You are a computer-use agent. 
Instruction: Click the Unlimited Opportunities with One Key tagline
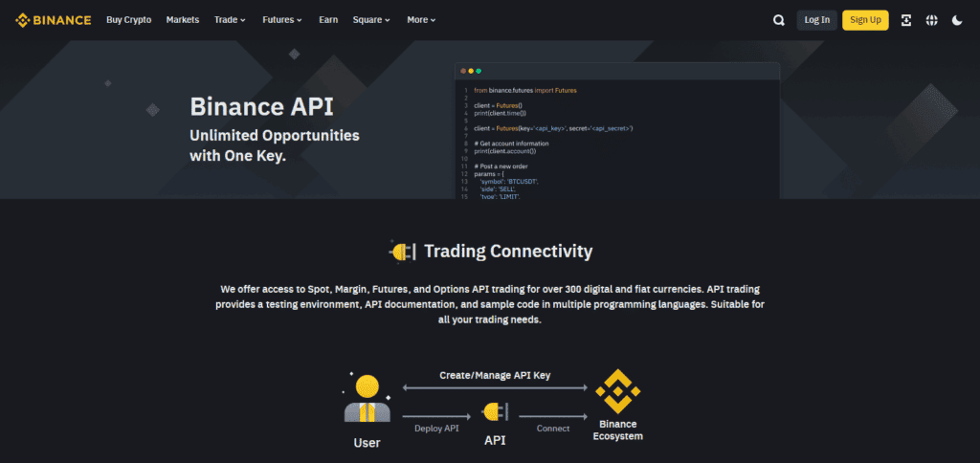coord(275,145)
